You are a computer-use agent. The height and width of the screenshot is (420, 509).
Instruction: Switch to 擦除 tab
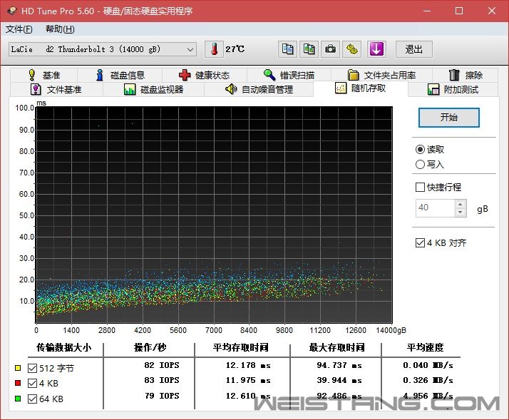pyautogui.click(x=466, y=75)
